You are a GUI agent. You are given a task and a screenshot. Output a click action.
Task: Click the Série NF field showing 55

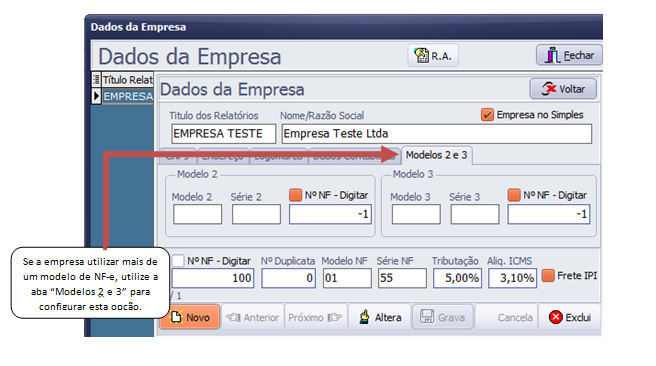(402, 278)
